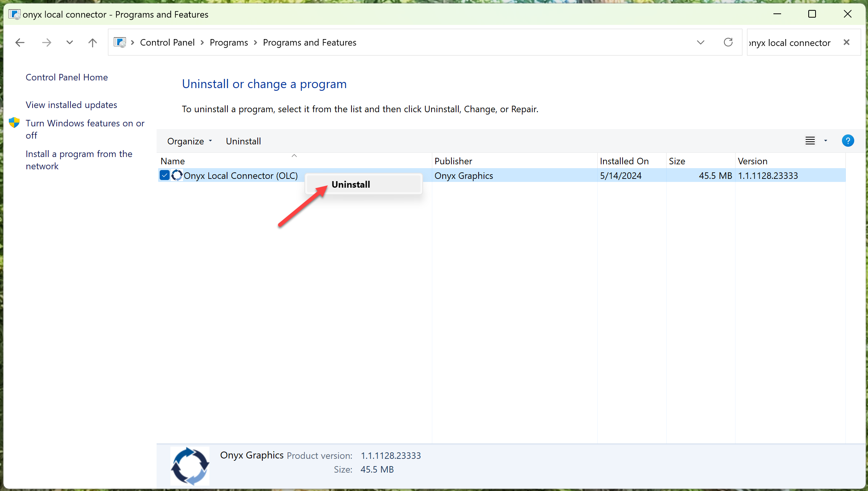
Task: Click the Onyx Local Connector row icon
Action: (x=177, y=175)
